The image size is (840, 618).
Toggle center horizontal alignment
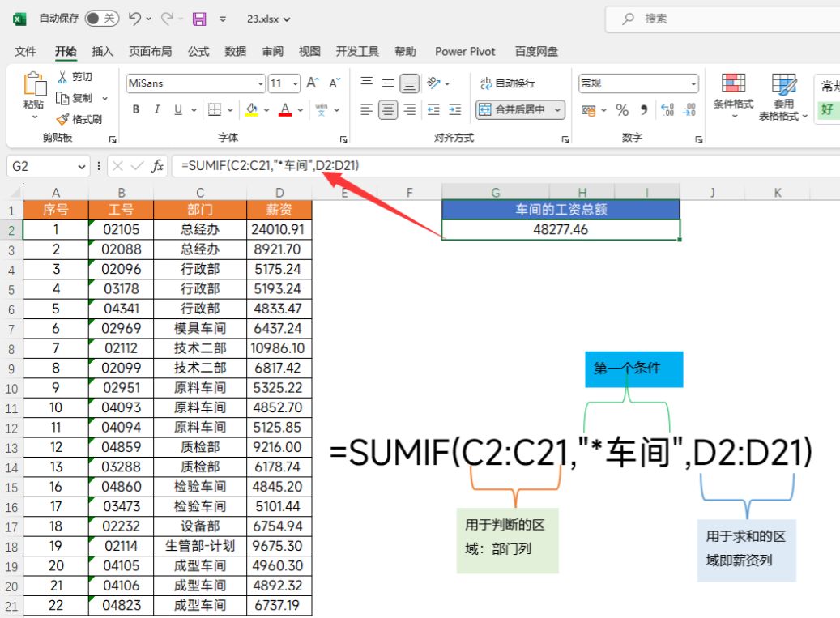click(388, 110)
